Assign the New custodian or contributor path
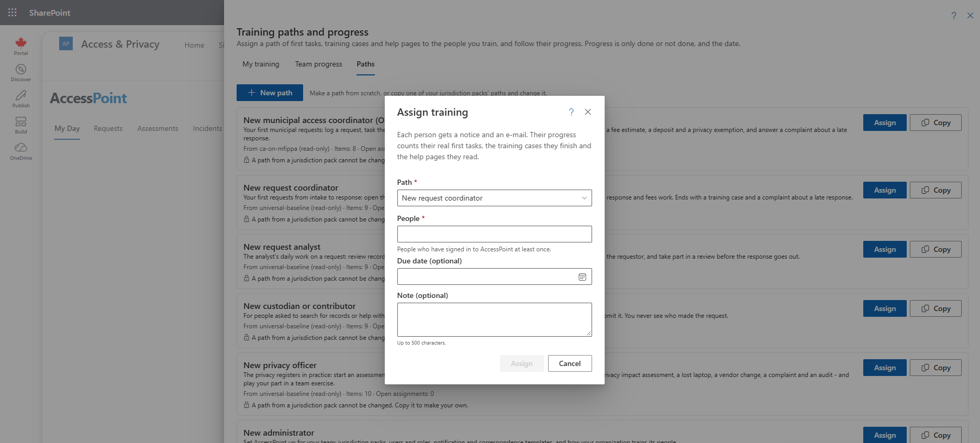Image resolution: width=980 pixels, height=443 pixels. [x=885, y=308]
